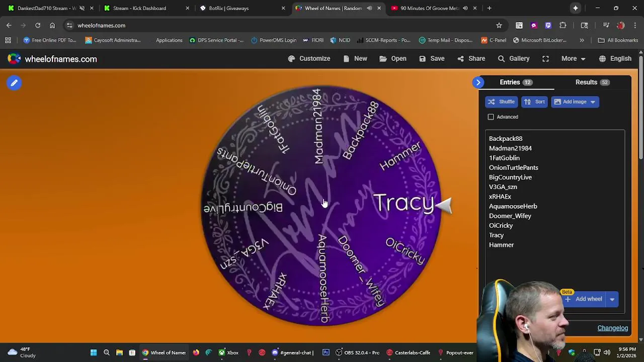Screen dimensions: 644x362
Task: Show more bookmarks with the chevron
Action: (x=582, y=40)
